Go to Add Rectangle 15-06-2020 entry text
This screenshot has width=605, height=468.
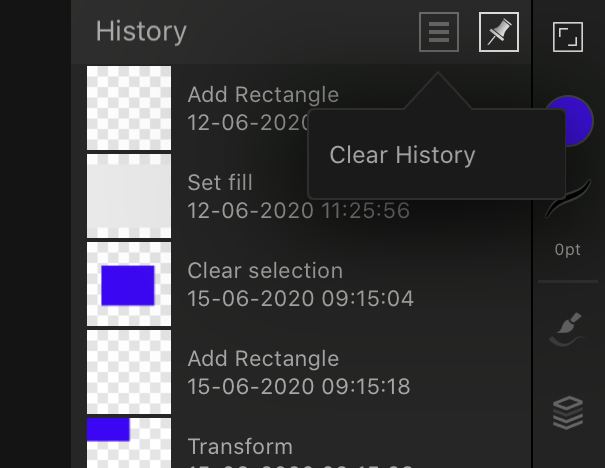click(x=299, y=372)
